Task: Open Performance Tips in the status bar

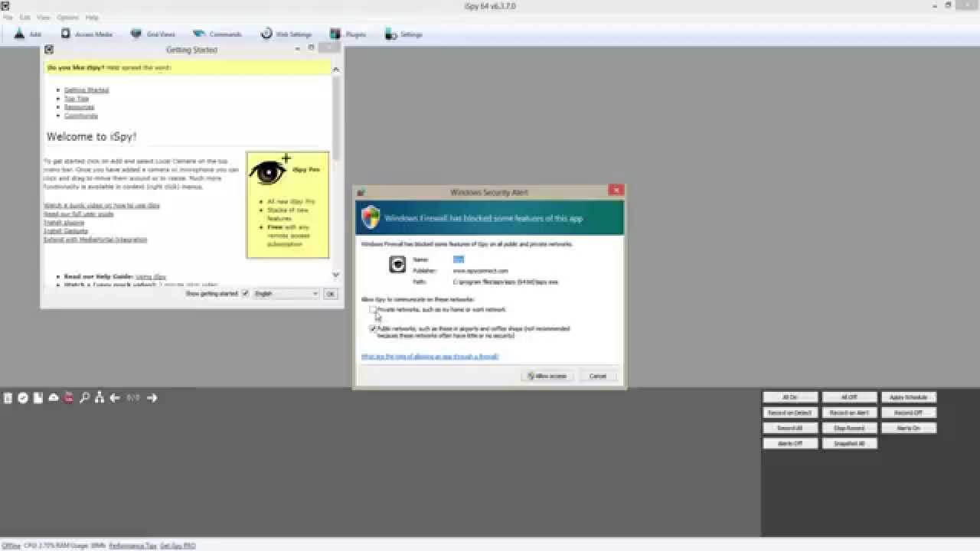Action: click(132, 546)
